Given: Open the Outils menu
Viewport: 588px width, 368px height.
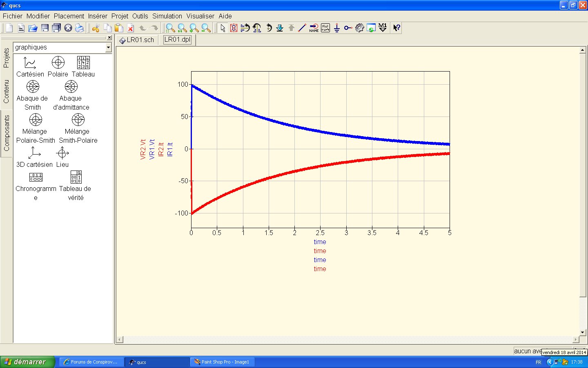Looking at the screenshot, I should click(x=140, y=16).
